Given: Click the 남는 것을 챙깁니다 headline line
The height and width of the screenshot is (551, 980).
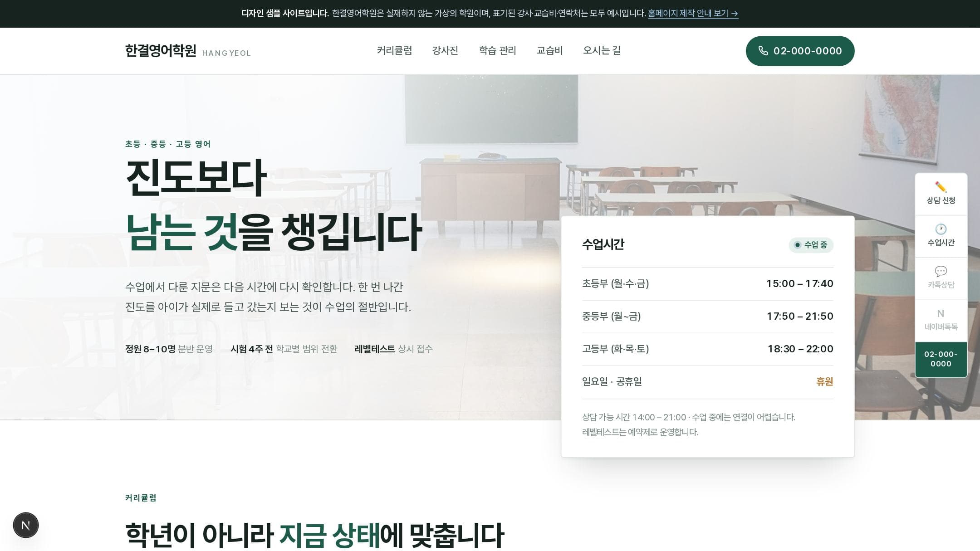Looking at the screenshot, I should coord(274,233).
